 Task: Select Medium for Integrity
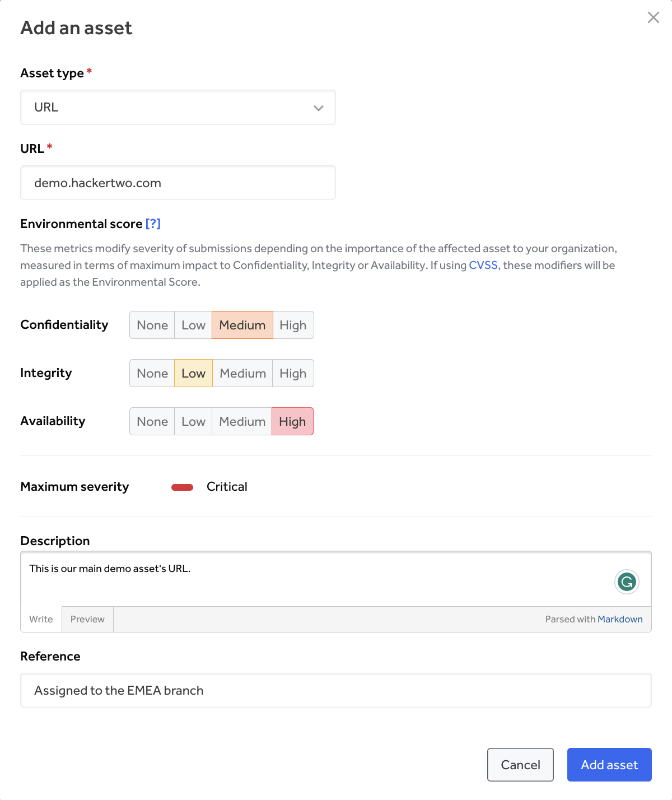(242, 374)
